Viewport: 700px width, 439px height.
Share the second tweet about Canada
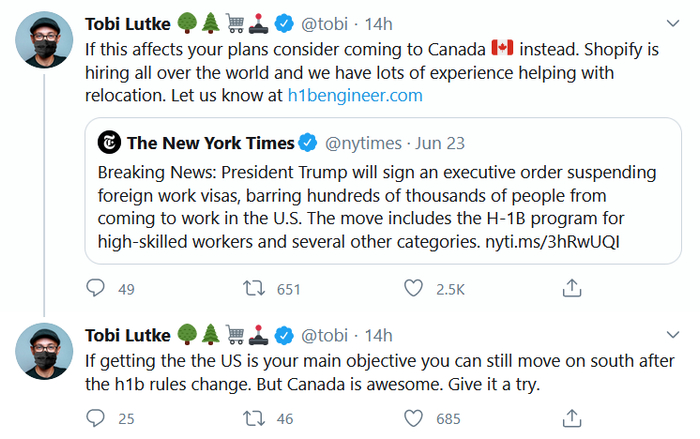(572, 418)
